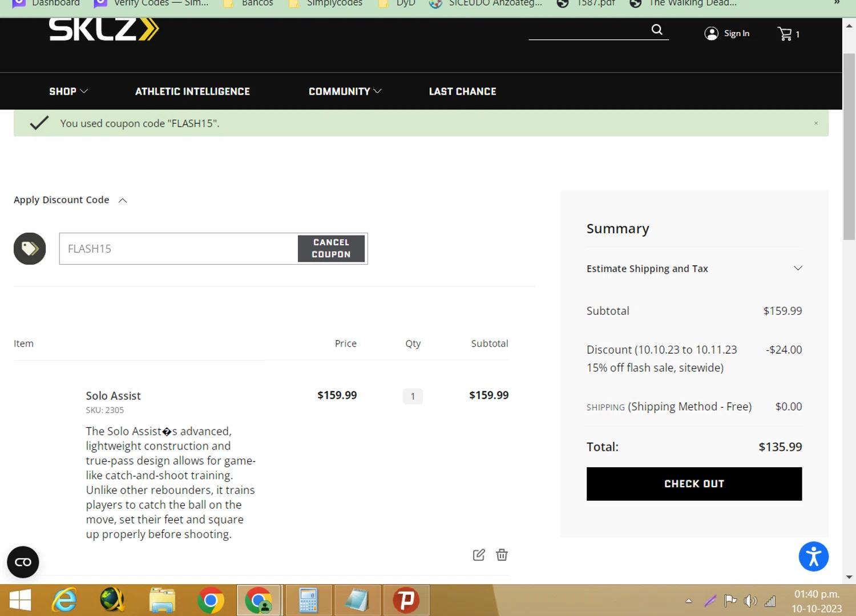Open the globe taskbar application
This screenshot has width=856, height=616.
click(x=113, y=601)
